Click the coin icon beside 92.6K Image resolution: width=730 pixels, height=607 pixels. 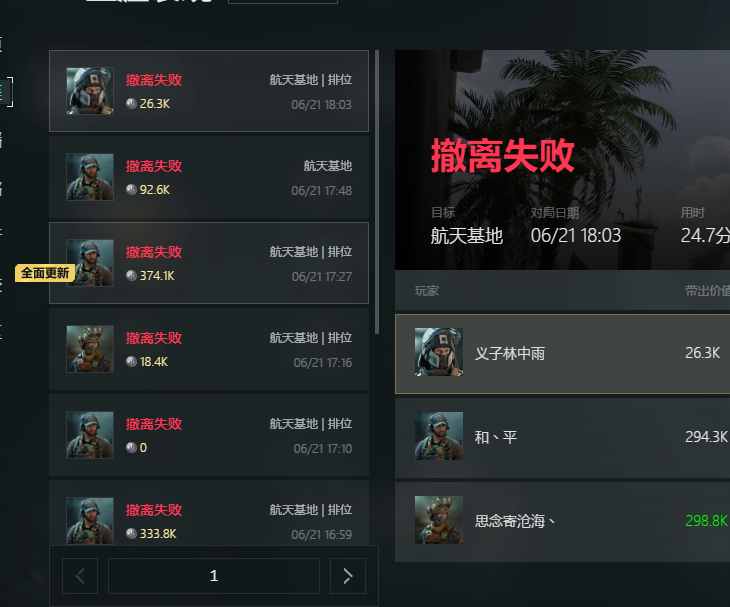[x=131, y=190]
